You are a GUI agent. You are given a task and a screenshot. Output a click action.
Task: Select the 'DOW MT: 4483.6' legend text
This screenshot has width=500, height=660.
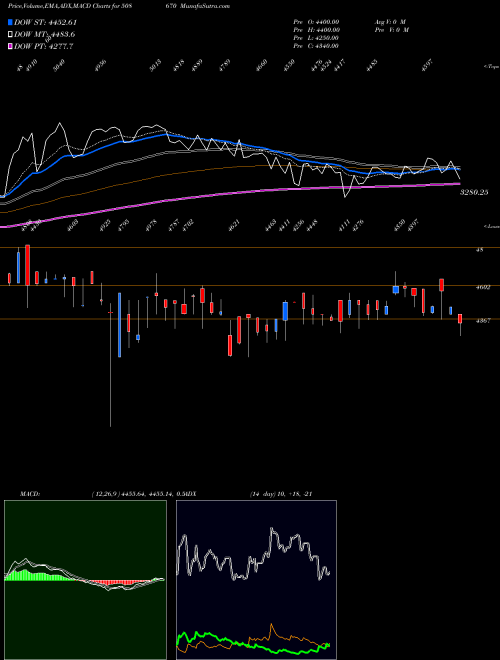(45, 34)
